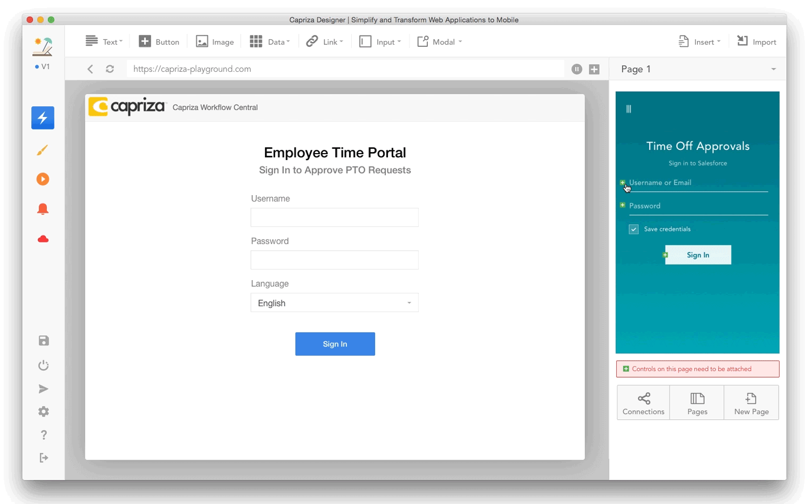Click the controls need to be attached warning
The image size is (812, 504).
pos(698,369)
